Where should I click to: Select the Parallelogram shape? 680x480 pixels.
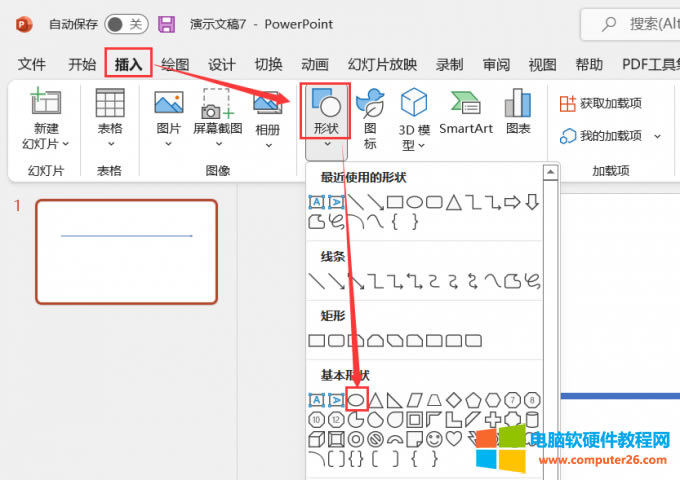(414, 400)
